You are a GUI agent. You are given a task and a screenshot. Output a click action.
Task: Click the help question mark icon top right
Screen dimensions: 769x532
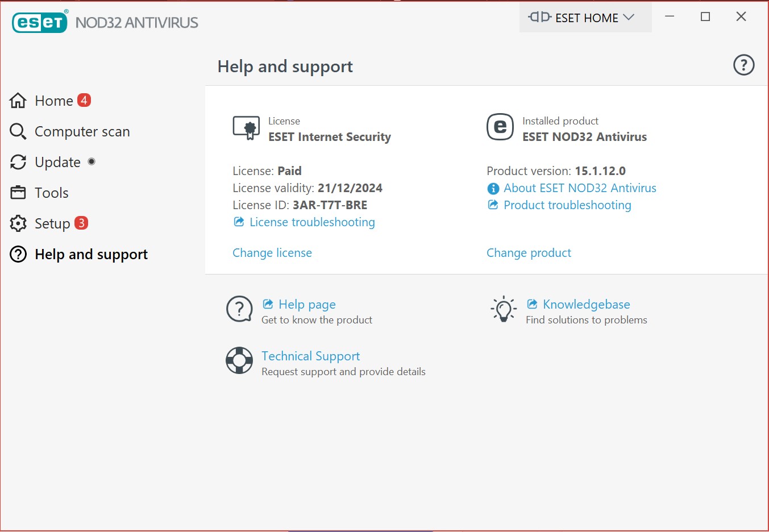743,65
